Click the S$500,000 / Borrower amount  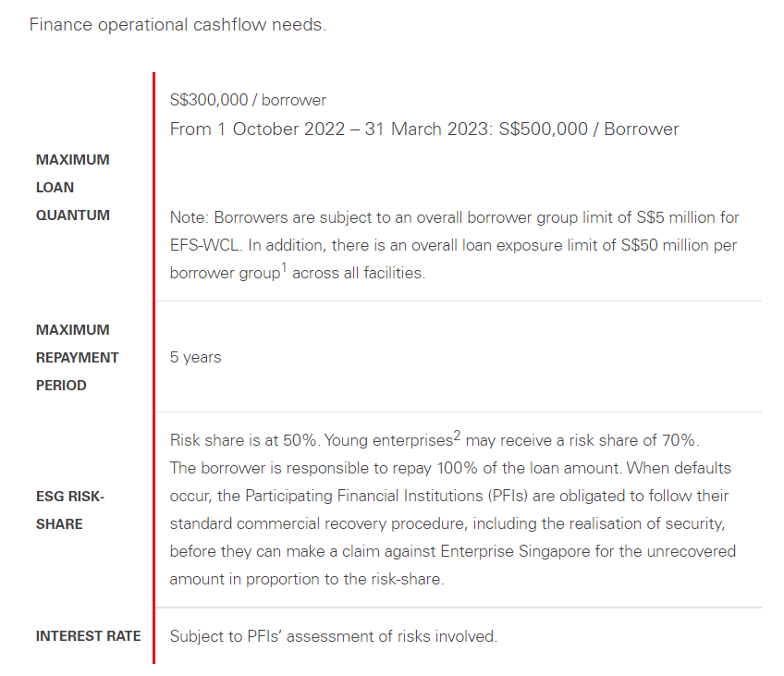coord(589,129)
